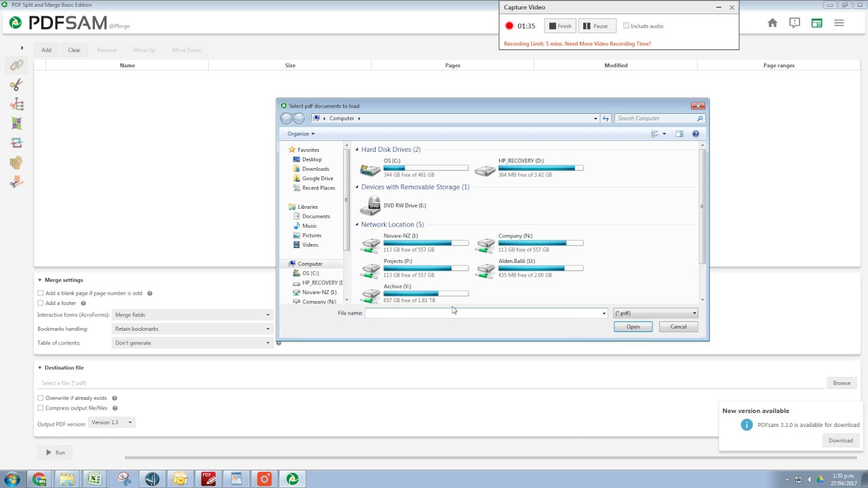Open the Split tool scissors icon
Viewport: 868px width, 488px height.
(x=16, y=85)
